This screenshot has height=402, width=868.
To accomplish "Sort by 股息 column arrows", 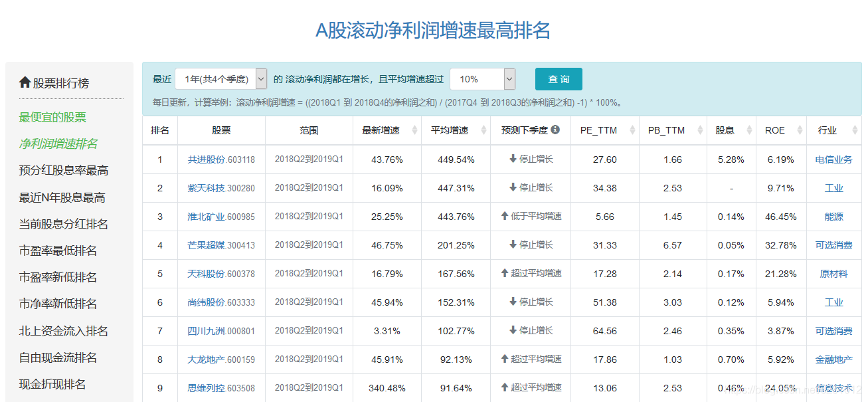I will 750,130.
